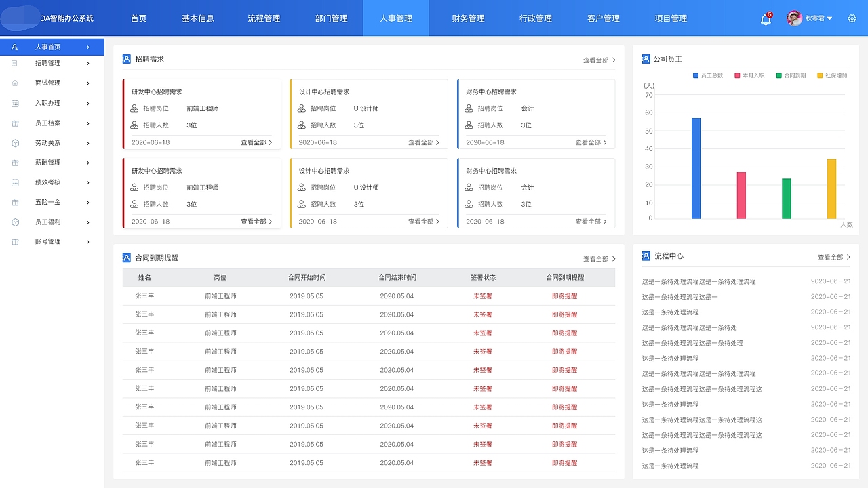Click the 员工福利 sidebar icon
This screenshot has width=868, height=488.
coord(15,222)
